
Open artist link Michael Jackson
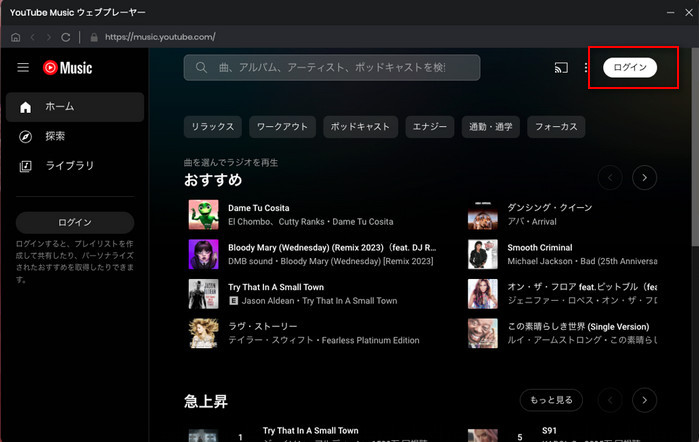coord(540,261)
